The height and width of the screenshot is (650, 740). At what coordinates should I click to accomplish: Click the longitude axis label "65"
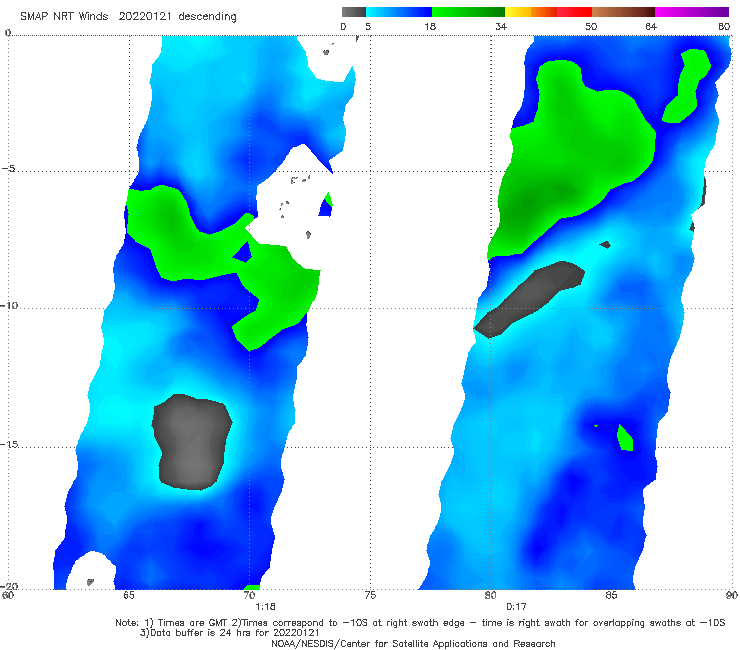point(129,595)
